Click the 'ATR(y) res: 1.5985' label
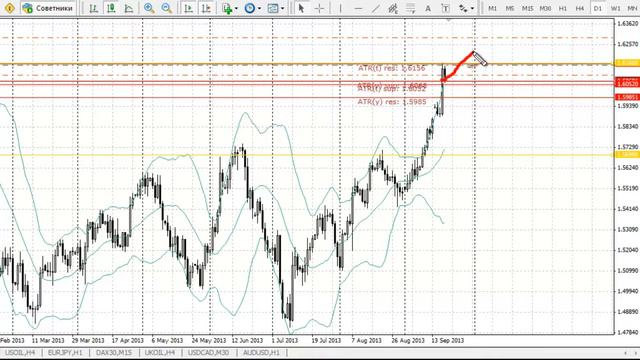Image resolution: width=640 pixels, height=360 pixels. coord(392,102)
